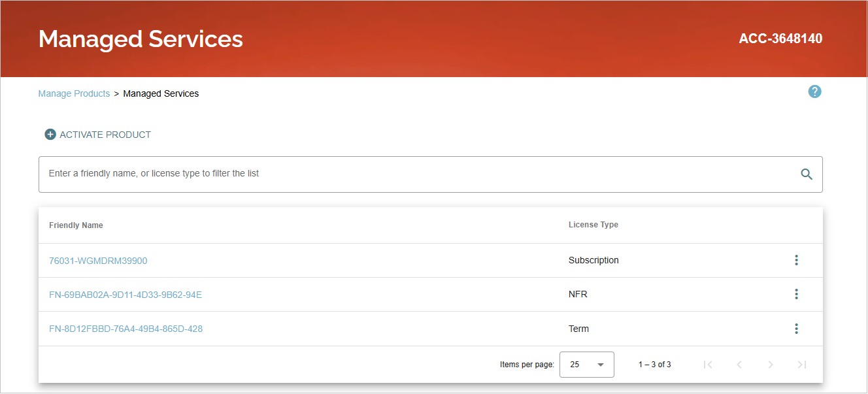
Task: Activate a product using Activate Product
Action: [104, 134]
